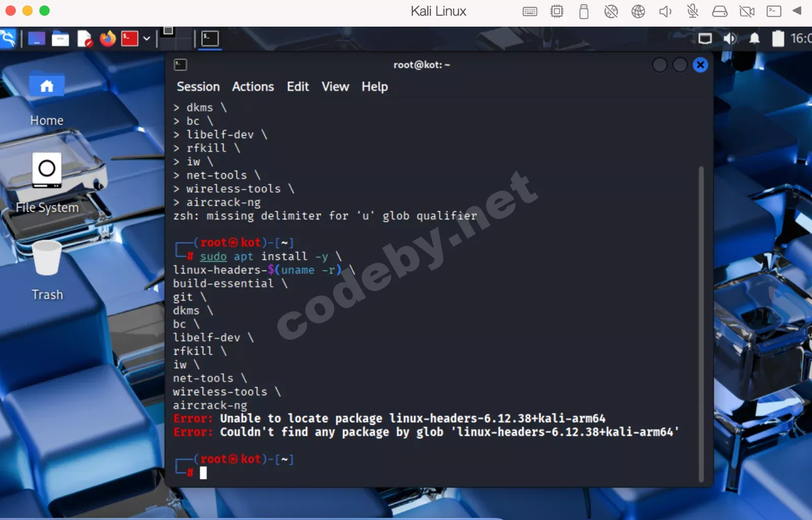Open the disk drive icon in VM toolbar
The height and width of the screenshot is (520, 812).
pos(720,11)
